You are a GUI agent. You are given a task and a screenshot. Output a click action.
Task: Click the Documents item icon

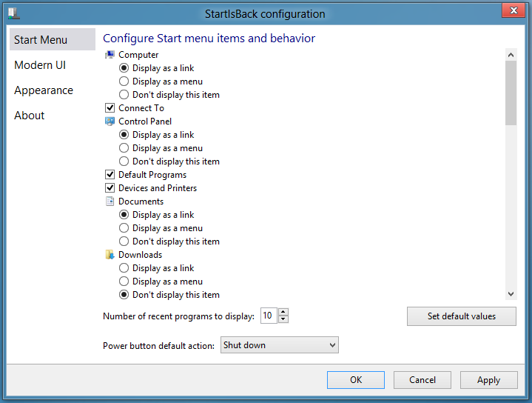[x=110, y=201]
